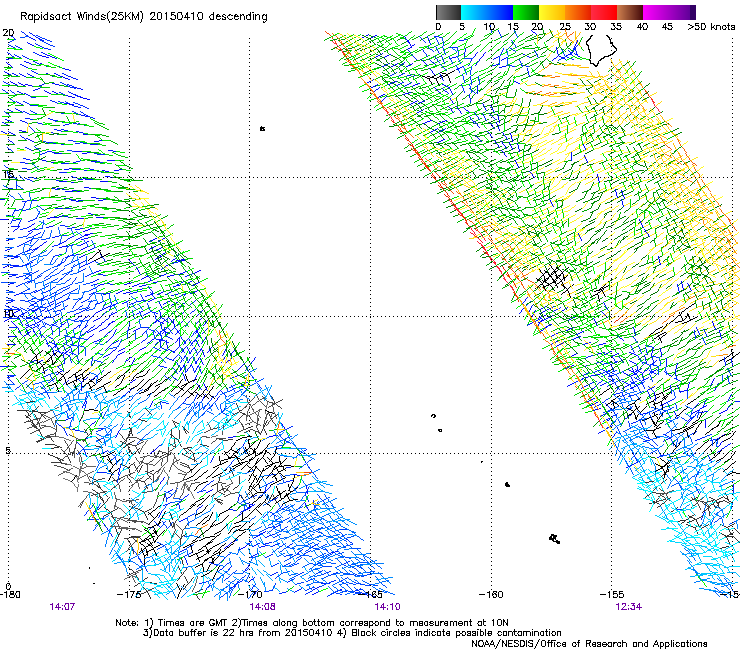Click the green 15-20 knots legend swatch
The width and height of the screenshot is (740, 650).
click(526, 12)
